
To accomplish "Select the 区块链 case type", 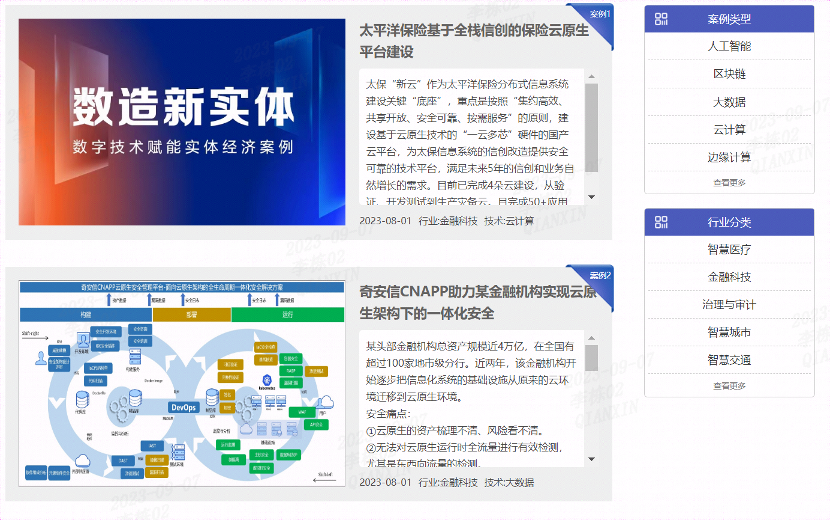I will coord(729,74).
